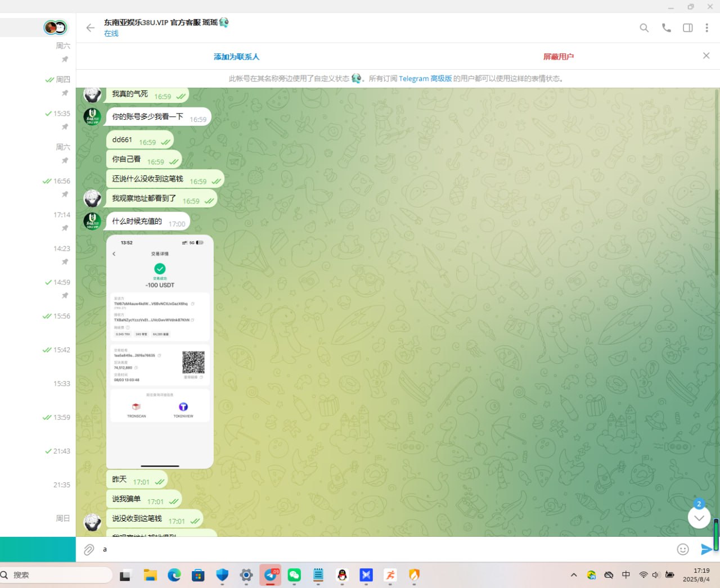Image resolution: width=720 pixels, height=588 pixels.
Task: Jump to latest messages with down arrow
Action: point(699,518)
